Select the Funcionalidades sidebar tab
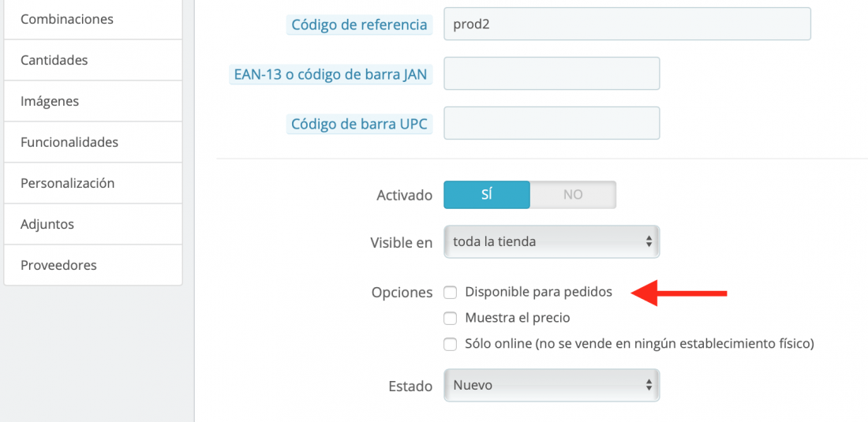The height and width of the screenshot is (422, 868). coord(93,142)
